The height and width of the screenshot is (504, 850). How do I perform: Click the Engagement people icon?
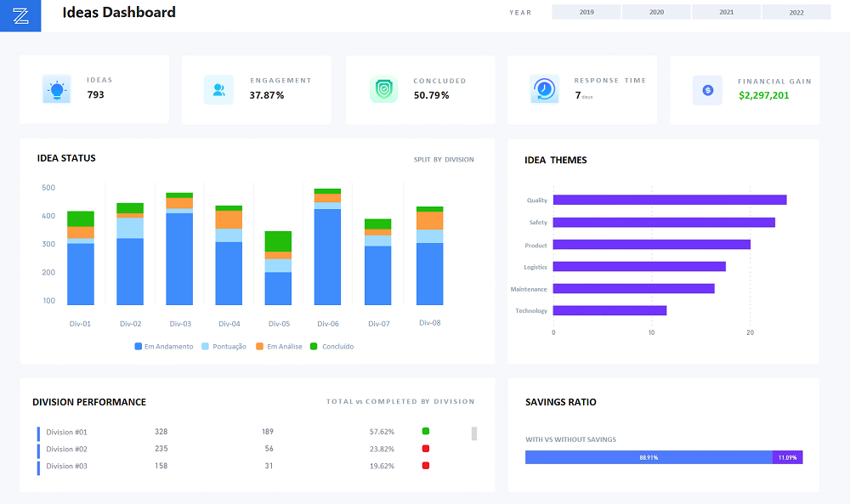(218, 90)
